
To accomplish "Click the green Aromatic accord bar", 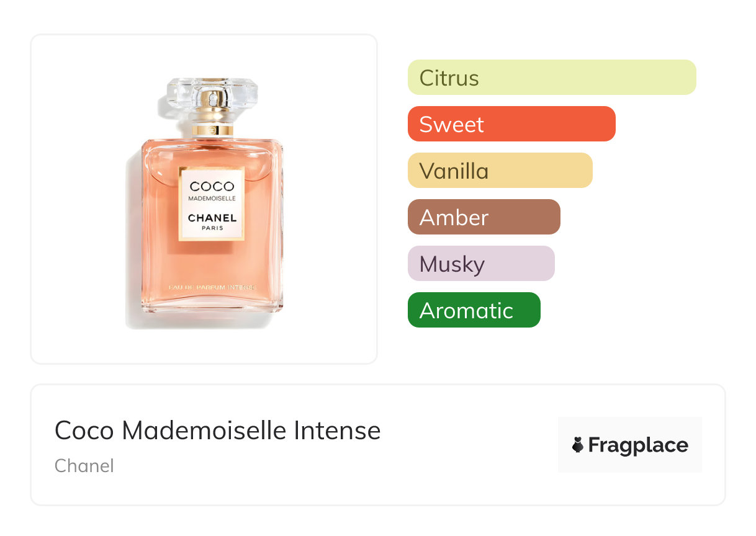I will [474, 310].
